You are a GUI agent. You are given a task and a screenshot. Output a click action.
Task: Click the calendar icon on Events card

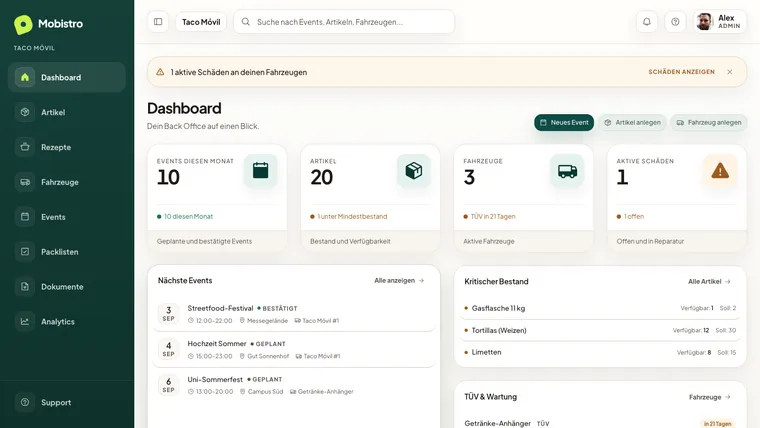click(260, 171)
